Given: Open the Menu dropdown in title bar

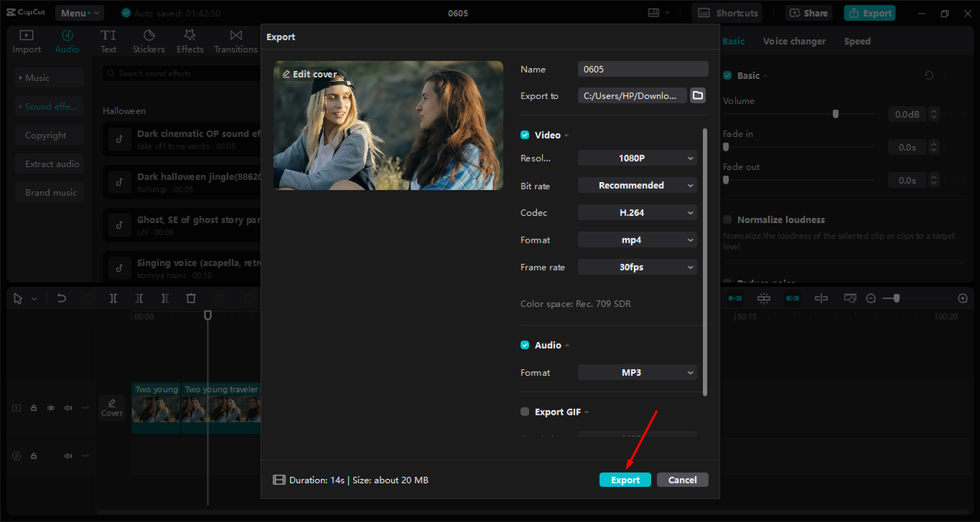Looking at the screenshot, I should (80, 13).
